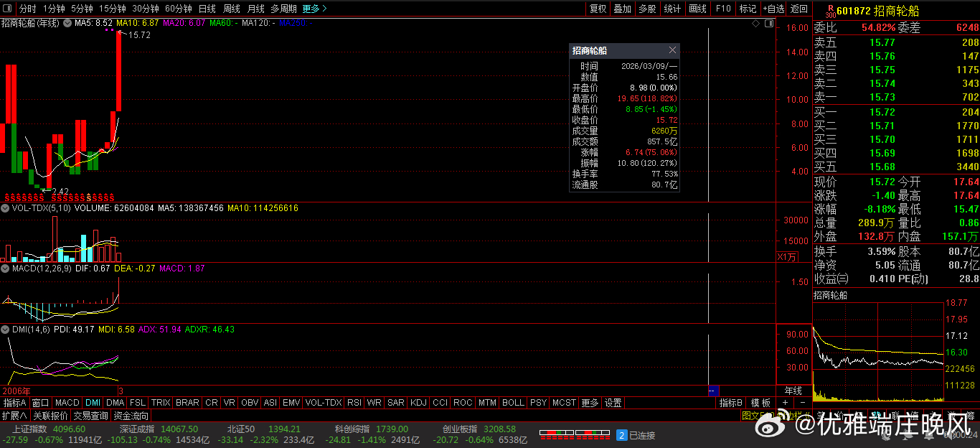Screen dimensions: 980x448
Task: Click the 上证指数 4096.60 index quote
Action: pyautogui.click(x=49, y=429)
